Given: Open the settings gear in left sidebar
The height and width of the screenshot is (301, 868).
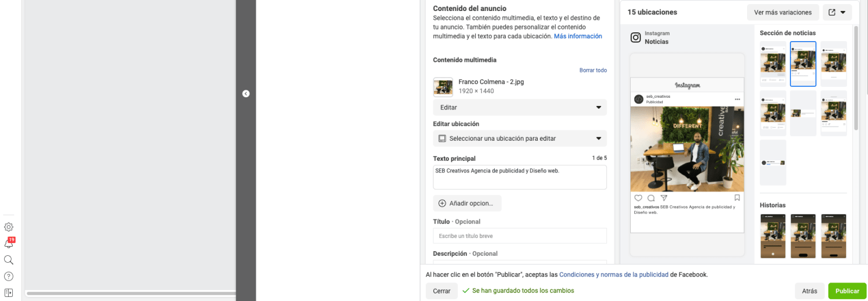Looking at the screenshot, I should [9, 227].
